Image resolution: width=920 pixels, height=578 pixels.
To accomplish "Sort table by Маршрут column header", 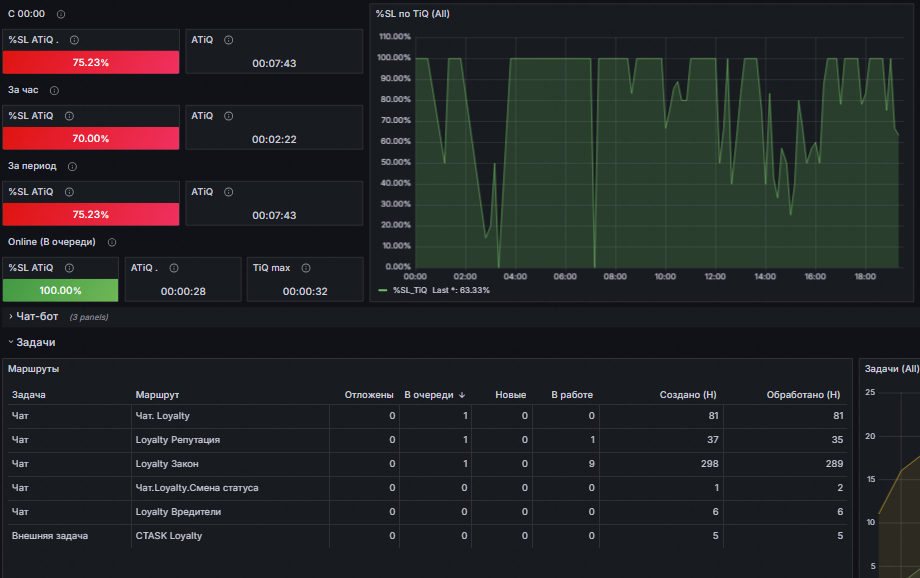I will pyautogui.click(x=157, y=395).
